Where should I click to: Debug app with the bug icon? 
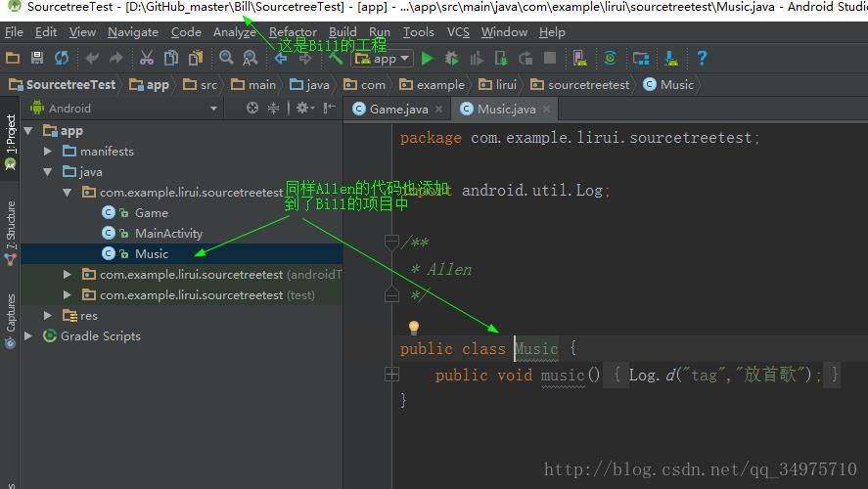click(x=452, y=58)
